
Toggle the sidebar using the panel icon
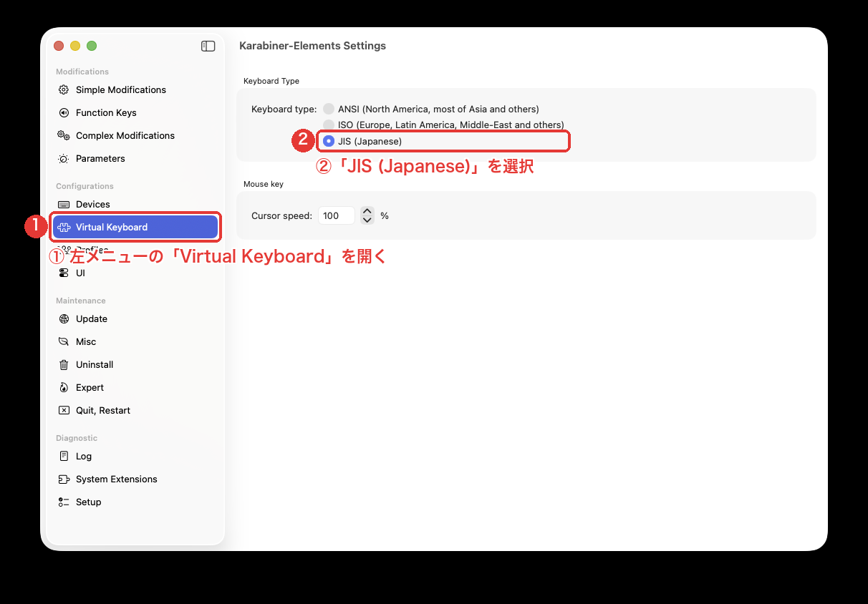(208, 46)
